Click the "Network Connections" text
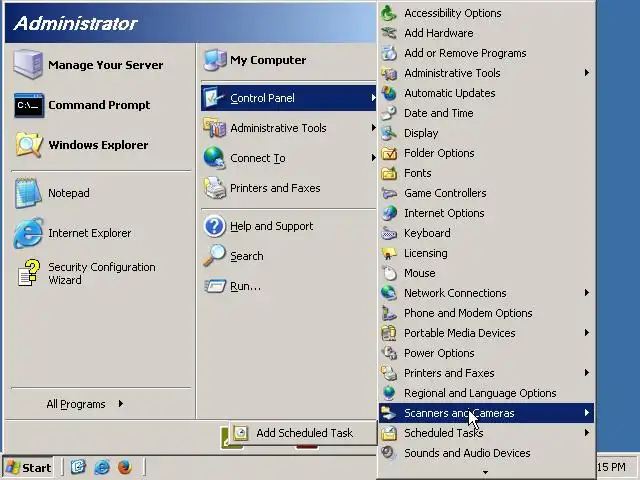The image size is (640, 480). click(455, 293)
